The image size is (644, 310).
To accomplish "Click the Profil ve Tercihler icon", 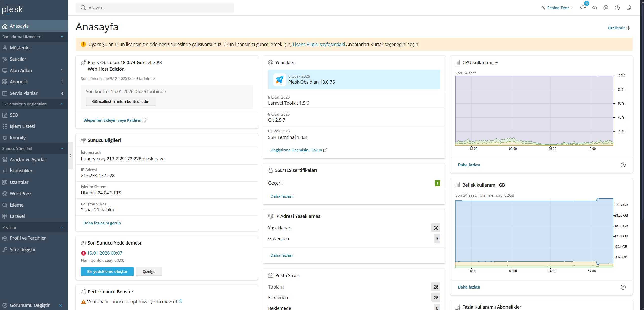I will click(5, 238).
